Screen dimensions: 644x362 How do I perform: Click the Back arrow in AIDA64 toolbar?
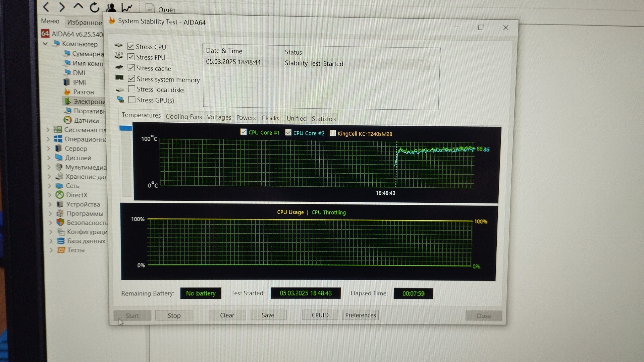(46, 7)
